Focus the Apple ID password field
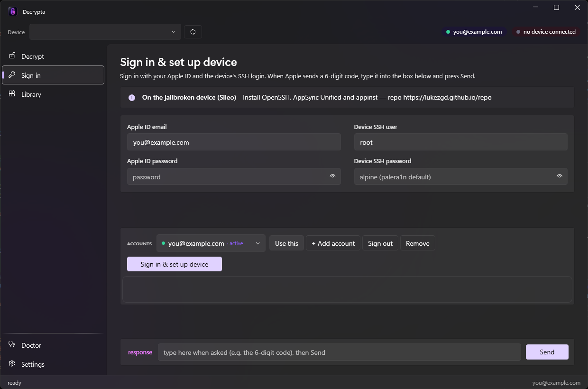 [x=234, y=176]
